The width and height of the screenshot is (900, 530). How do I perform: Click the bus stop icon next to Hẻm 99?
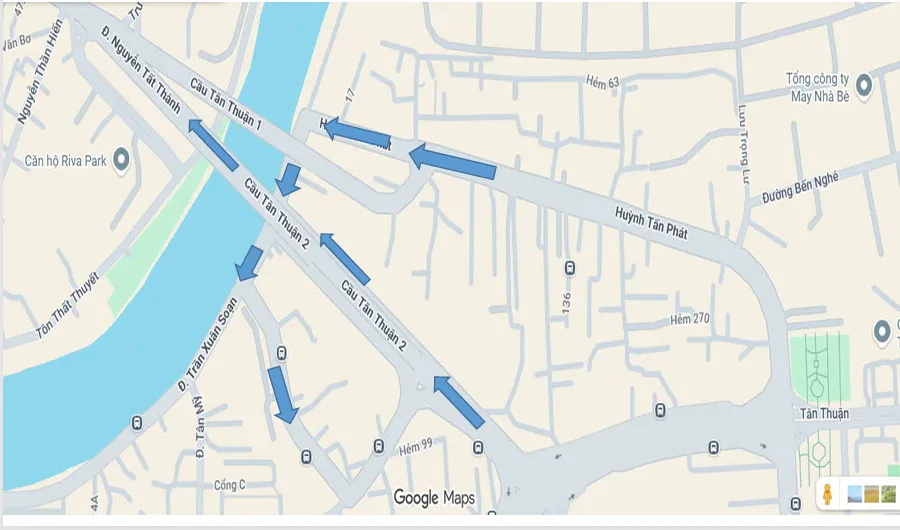[x=379, y=446]
